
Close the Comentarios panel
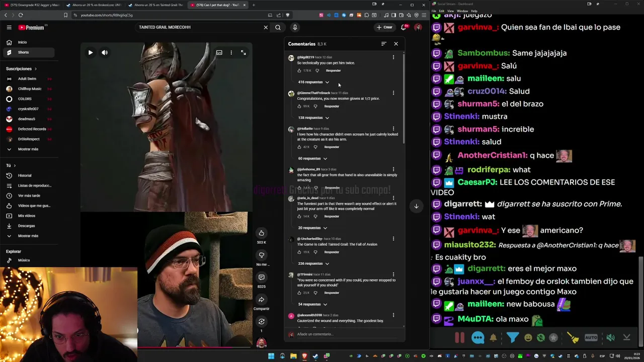click(x=396, y=44)
